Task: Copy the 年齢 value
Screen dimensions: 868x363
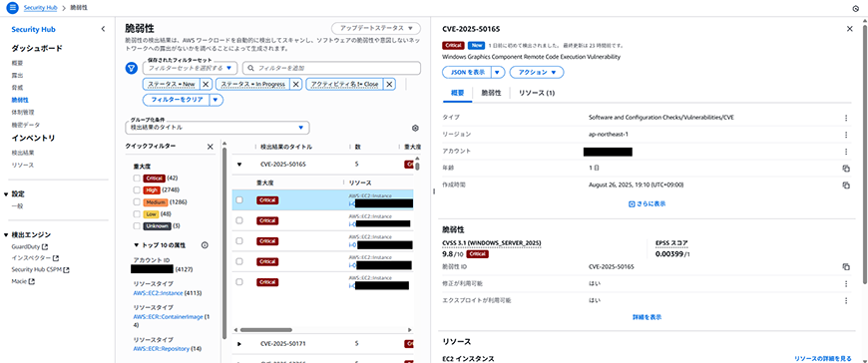Action: 846,169
